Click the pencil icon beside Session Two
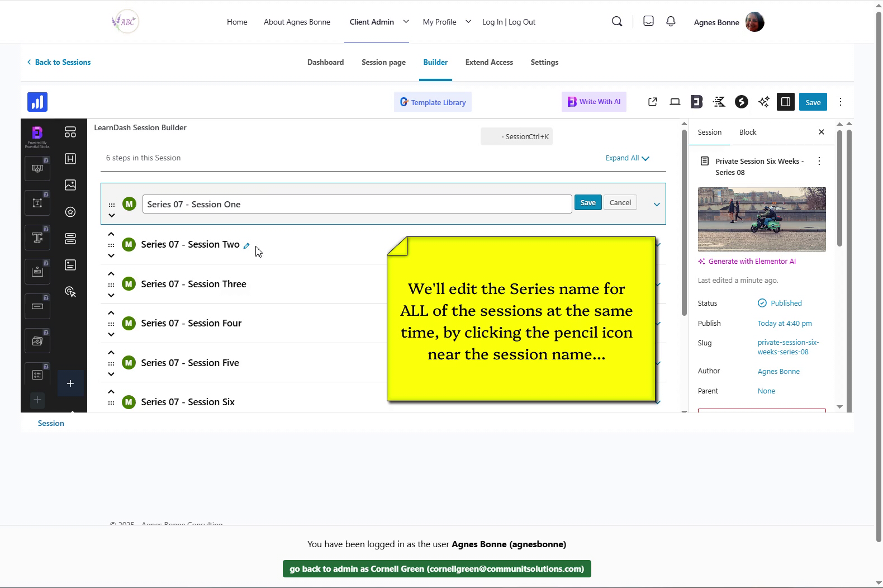Image resolution: width=883 pixels, height=588 pixels. click(x=246, y=246)
